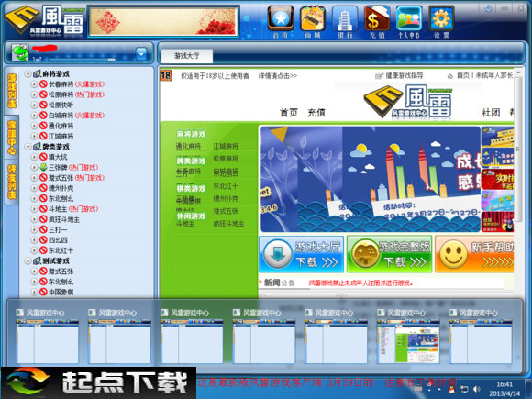Click the red news announcement text

coord(360,283)
